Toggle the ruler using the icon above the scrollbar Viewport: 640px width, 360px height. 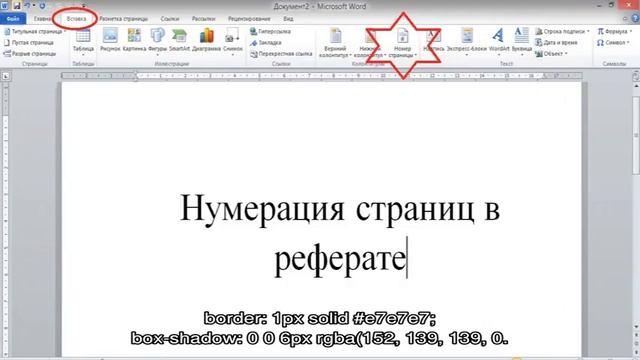point(636,76)
